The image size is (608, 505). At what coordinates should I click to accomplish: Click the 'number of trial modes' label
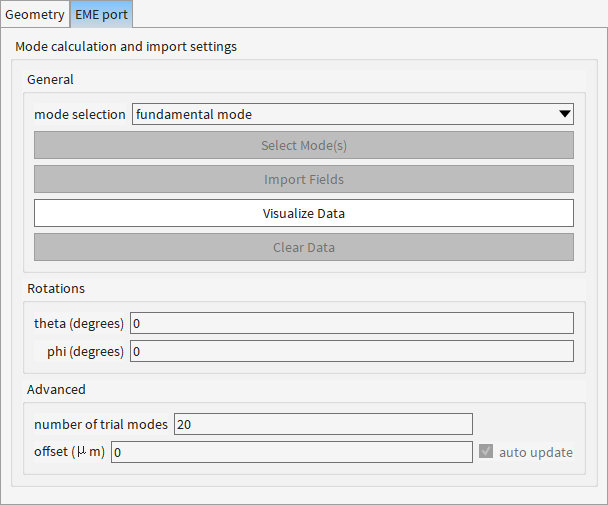pyautogui.click(x=101, y=424)
